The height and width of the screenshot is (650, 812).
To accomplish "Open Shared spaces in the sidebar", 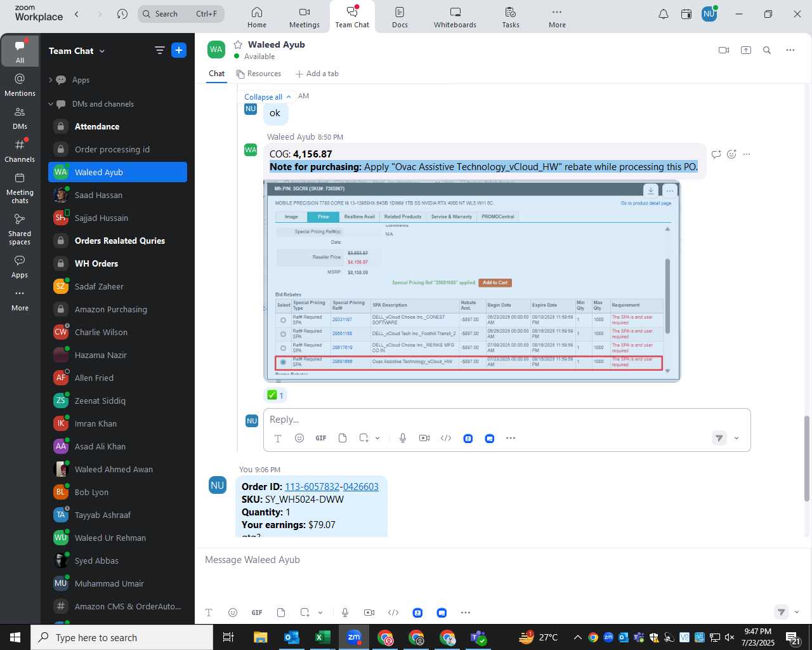I will tap(20, 229).
